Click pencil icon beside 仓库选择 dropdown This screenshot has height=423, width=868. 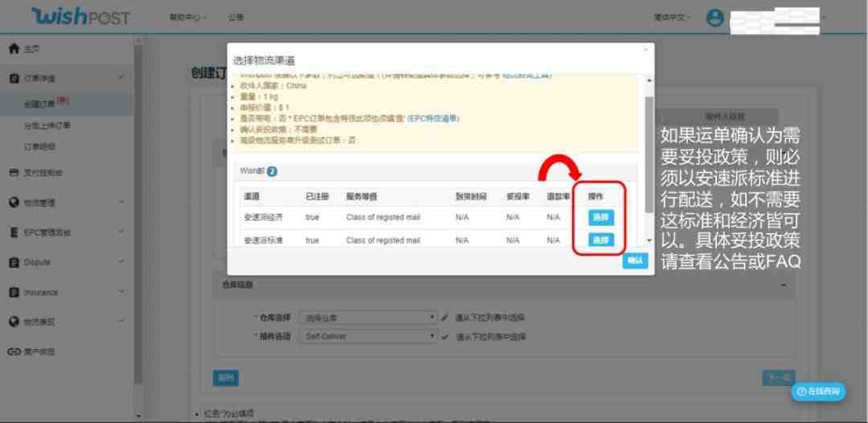click(x=444, y=318)
